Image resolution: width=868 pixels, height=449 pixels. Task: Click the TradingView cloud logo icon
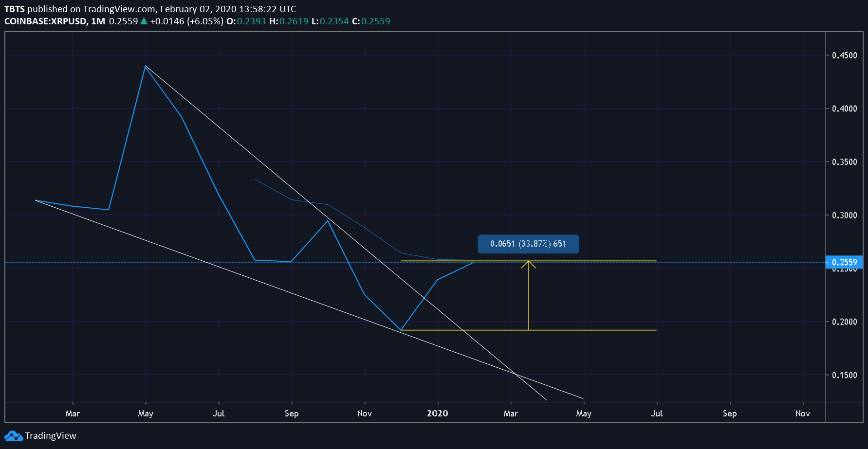point(14,435)
